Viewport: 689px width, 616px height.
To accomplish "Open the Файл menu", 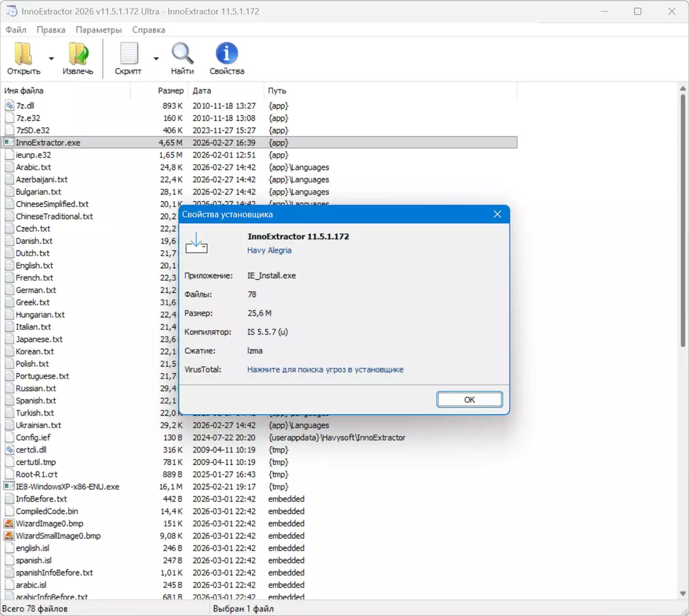I will [16, 30].
